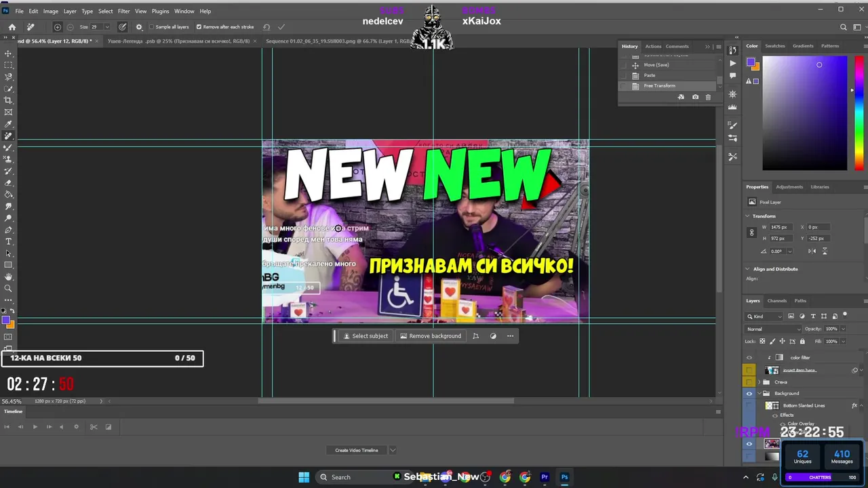This screenshot has width=868, height=488.
Task: Open the contextual bar three-dots menu
Action: coord(510,336)
